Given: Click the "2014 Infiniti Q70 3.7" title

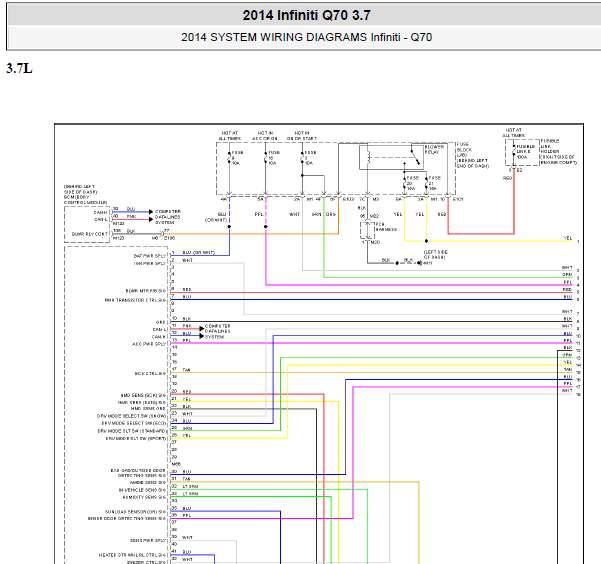Looking at the screenshot, I should tap(306, 15).
